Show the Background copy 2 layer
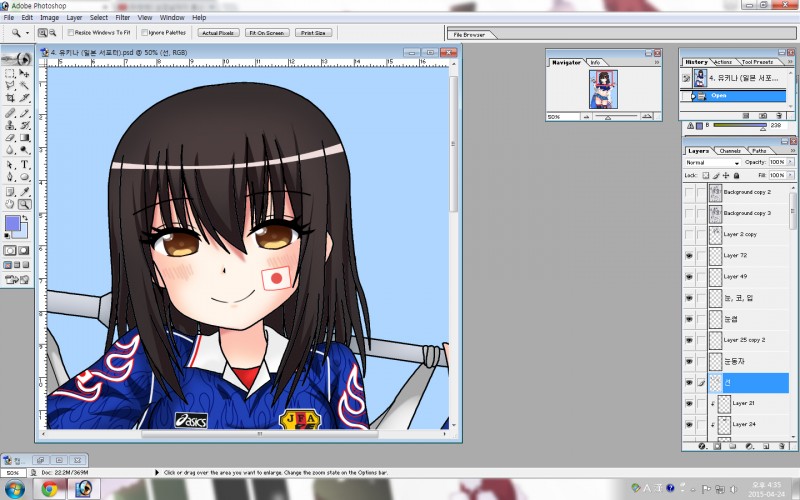Screen dimensions: 800x500 click(690, 191)
